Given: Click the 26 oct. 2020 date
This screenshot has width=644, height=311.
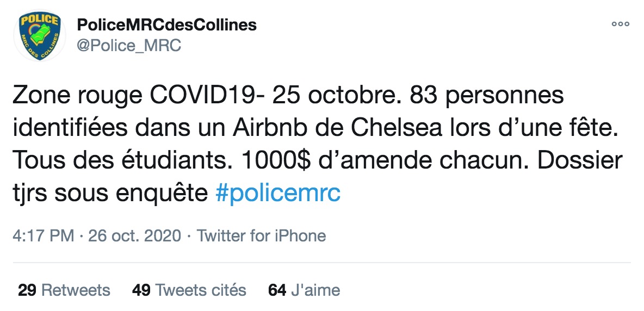Looking at the screenshot, I should pos(135,236).
